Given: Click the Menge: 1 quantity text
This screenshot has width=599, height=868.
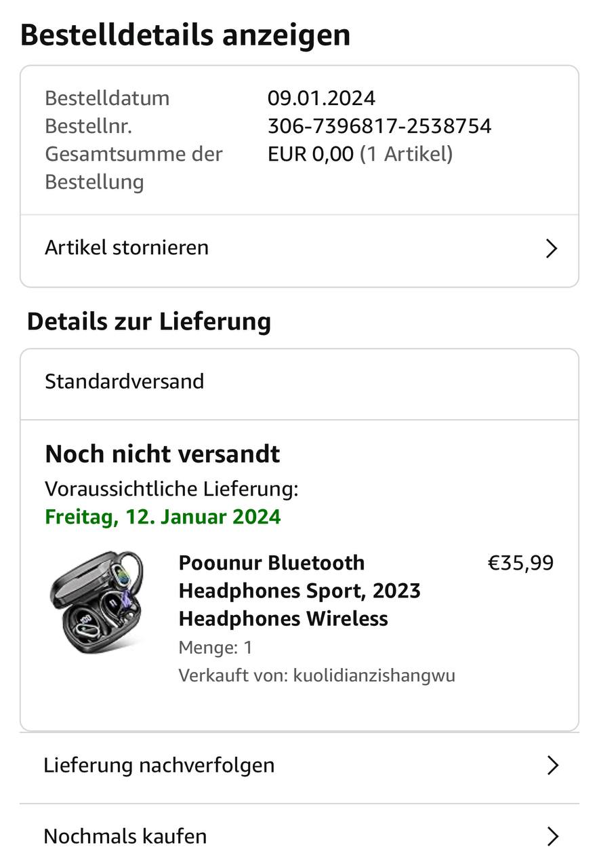Looking at the screenshot, I should coord(215,648).
